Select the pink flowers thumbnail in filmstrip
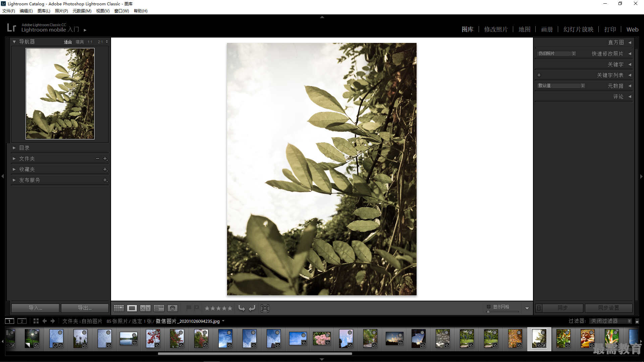The image size is (644, 362). click(x=322, y=339)
